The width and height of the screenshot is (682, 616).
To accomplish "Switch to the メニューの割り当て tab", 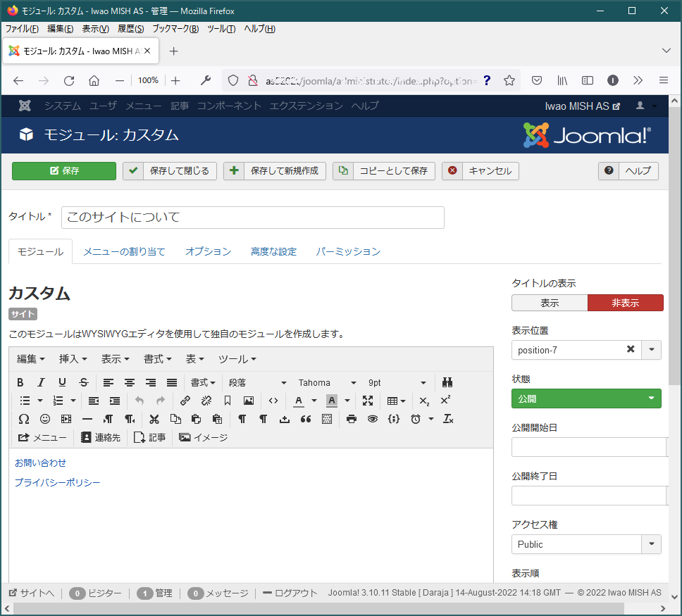I will pos(125,252).
